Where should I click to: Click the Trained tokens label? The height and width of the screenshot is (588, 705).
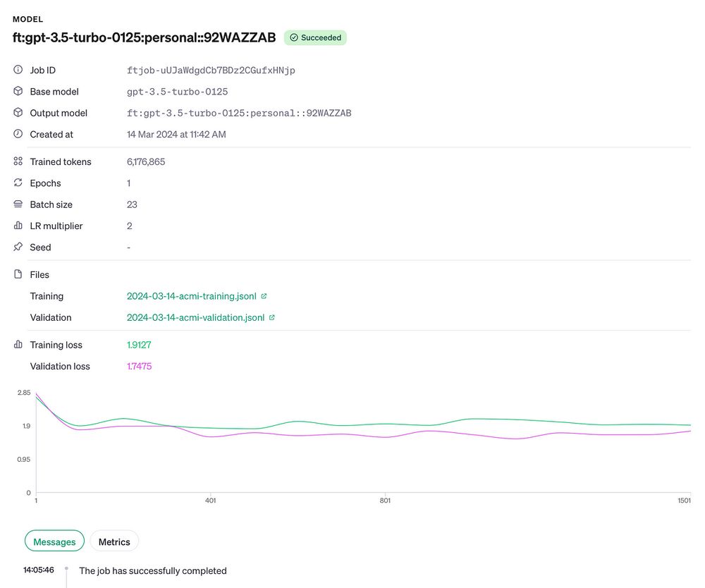(61, 162)
